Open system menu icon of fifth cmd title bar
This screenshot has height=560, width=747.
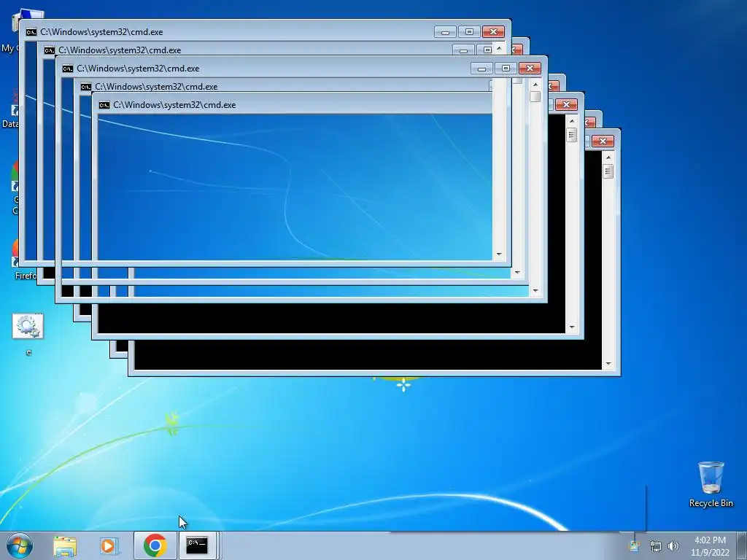pyautogui.click(x=104, y=105)
